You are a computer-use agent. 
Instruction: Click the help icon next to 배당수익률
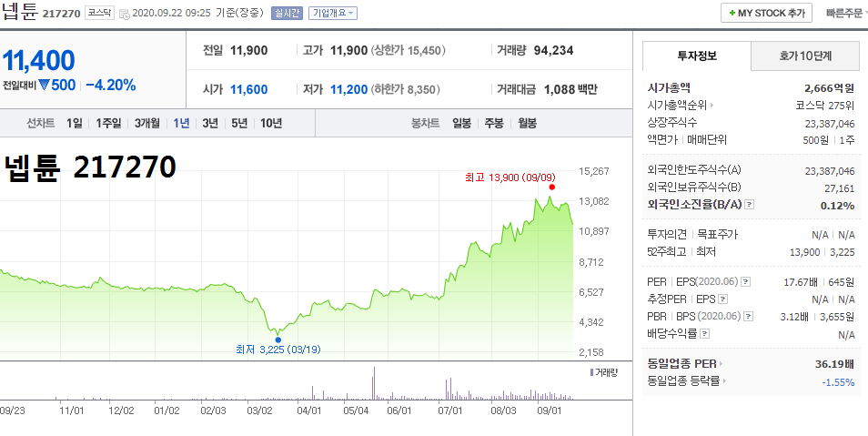click(x=704, y=333)
